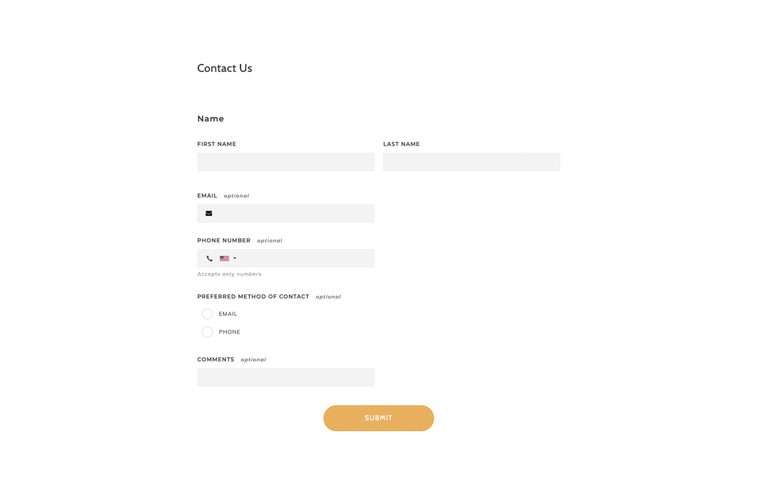Click the US flag icon

pyautogui.click(x=225, y=258)
